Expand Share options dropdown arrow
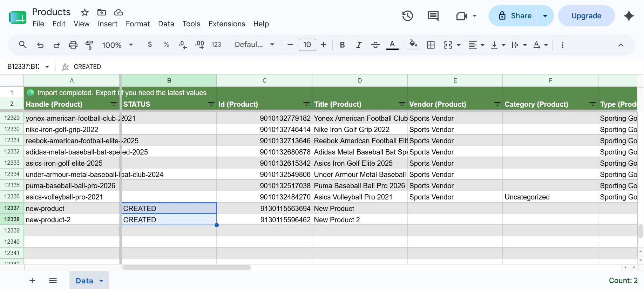The width and height of the screenshot is (644, 289). pos(545,16)
